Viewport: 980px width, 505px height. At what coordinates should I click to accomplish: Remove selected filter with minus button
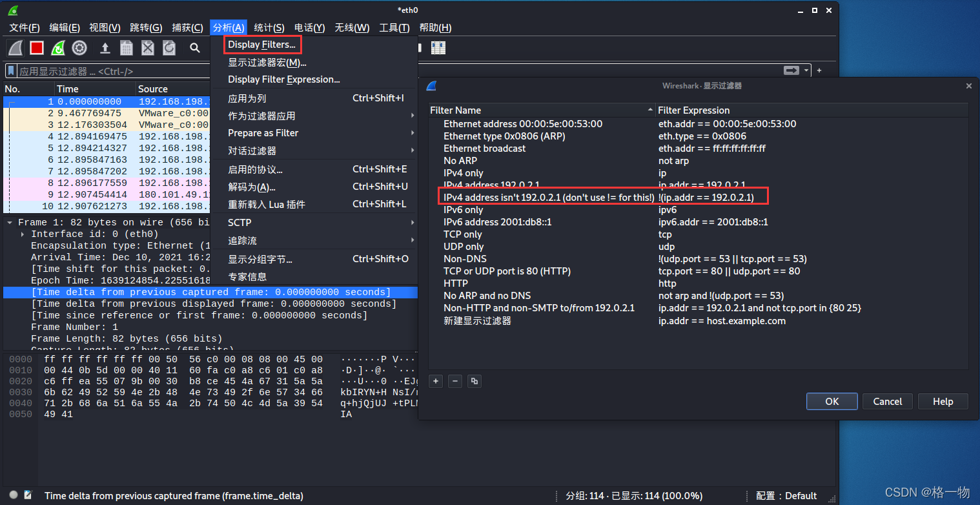pyautogui.click(x=455, y=381)
